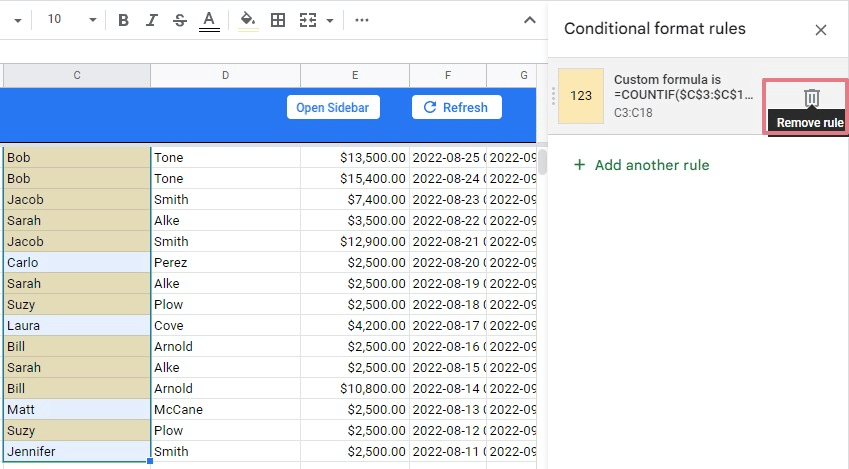Show more toolbar options
The image size is (849, 469).
[362, 20]
